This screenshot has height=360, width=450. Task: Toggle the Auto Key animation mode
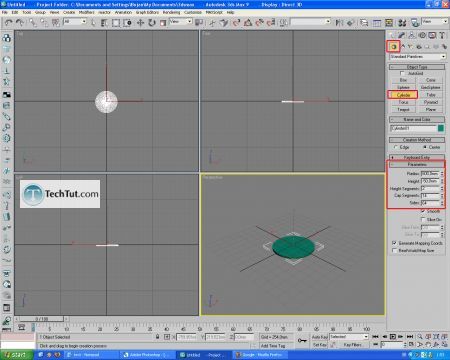click(319, 337)
